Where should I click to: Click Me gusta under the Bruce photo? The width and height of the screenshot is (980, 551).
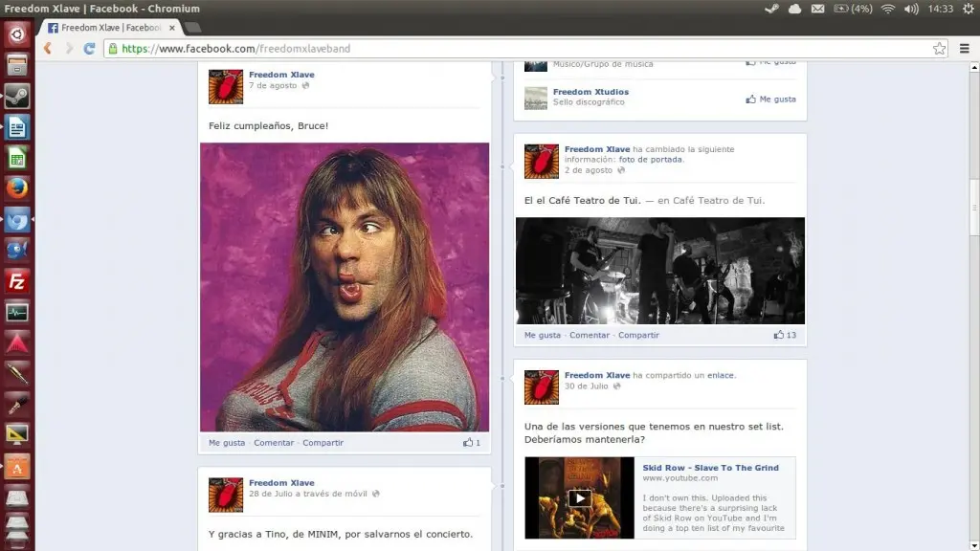pos(227,443)
